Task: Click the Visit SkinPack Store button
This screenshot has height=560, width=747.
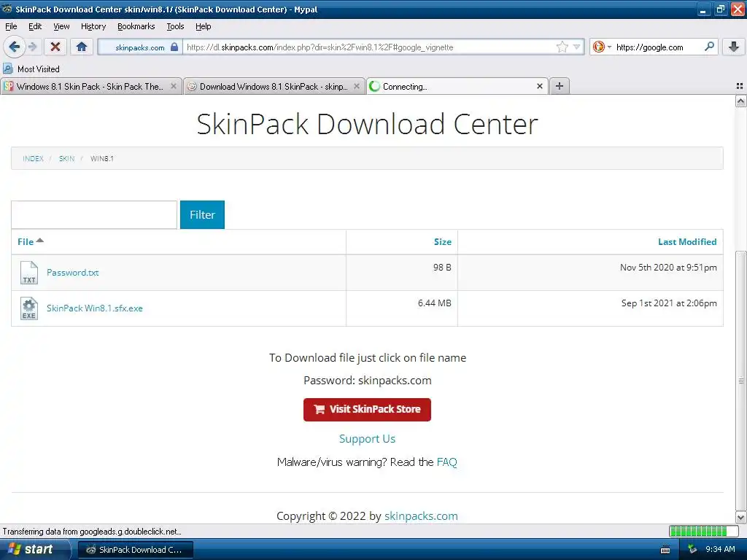Action: (367, 410)
